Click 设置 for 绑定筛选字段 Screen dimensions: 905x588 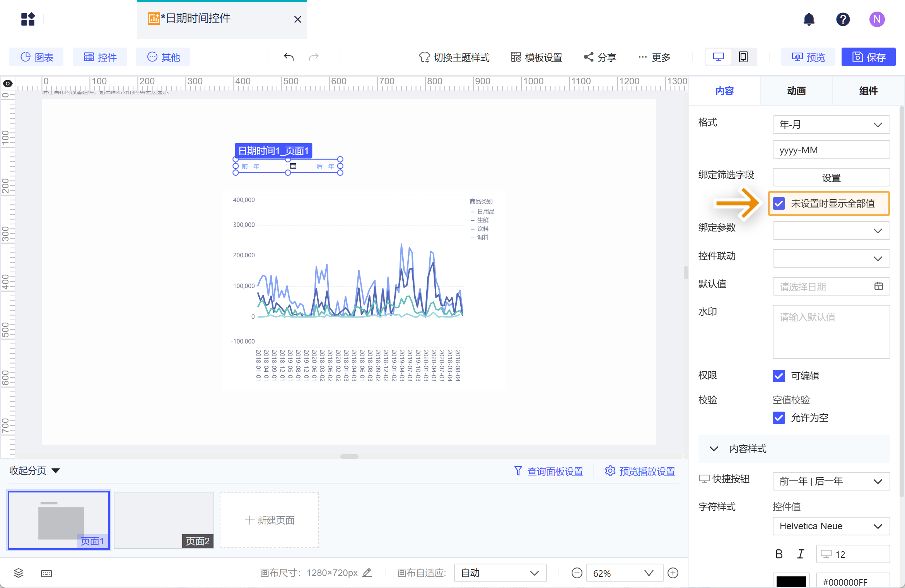pos(831,178)
